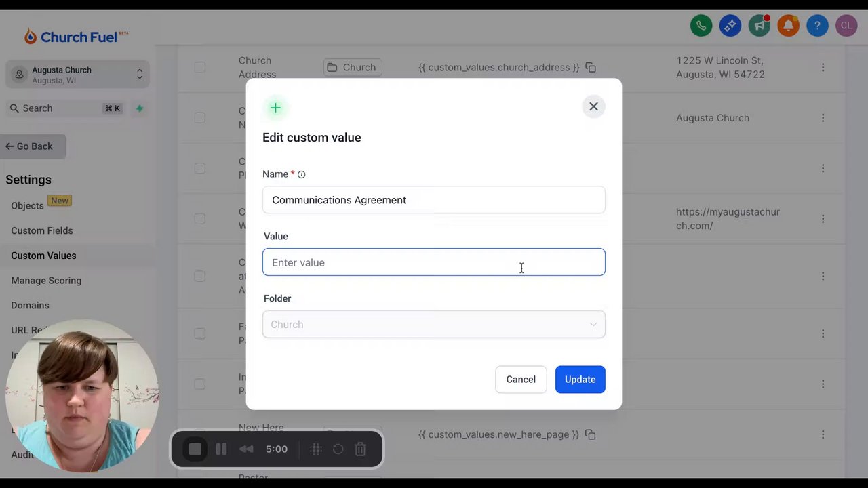Open Objects in Settings sidebar
868x488 pixels.
pos(27,206)
